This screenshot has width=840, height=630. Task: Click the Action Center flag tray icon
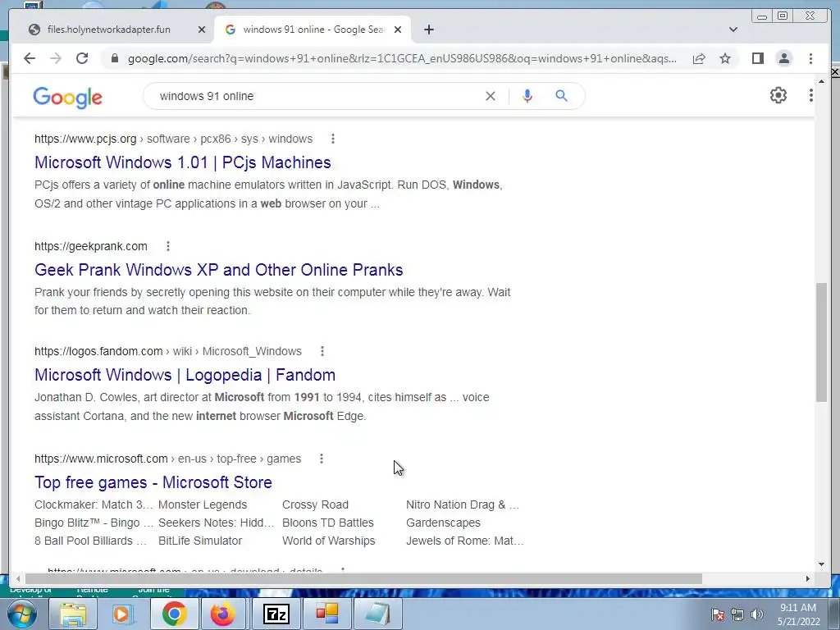tap(717, 614)
